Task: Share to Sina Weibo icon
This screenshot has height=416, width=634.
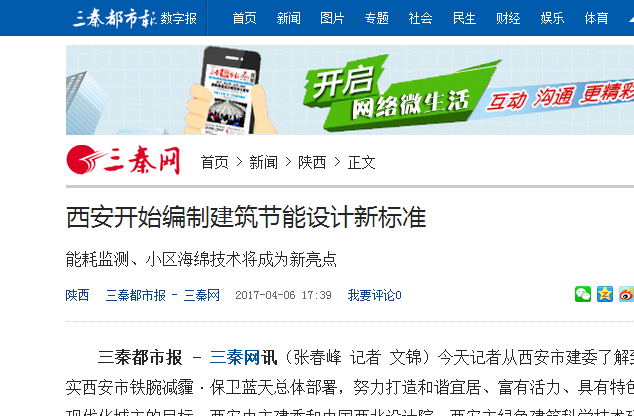Action: pyautogui.click(x=626, y=294)
